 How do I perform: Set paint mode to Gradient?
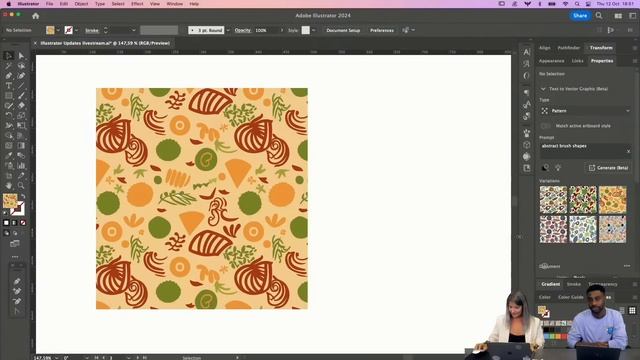14,223
